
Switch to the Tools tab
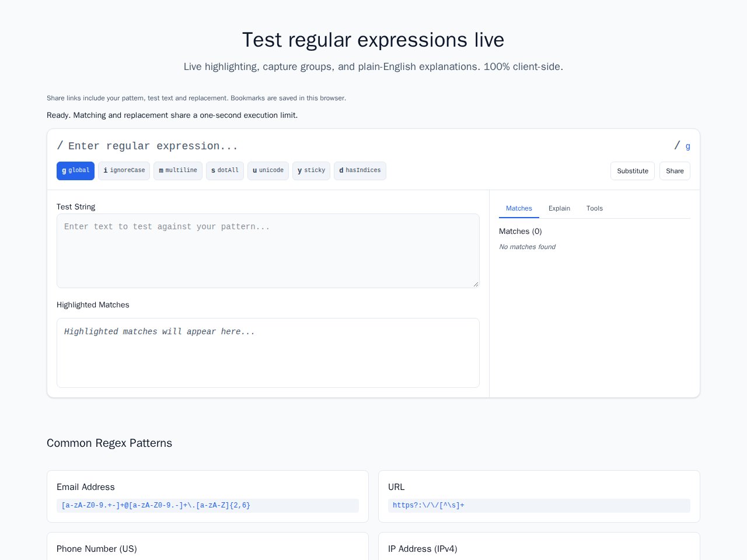click(595, 208)
